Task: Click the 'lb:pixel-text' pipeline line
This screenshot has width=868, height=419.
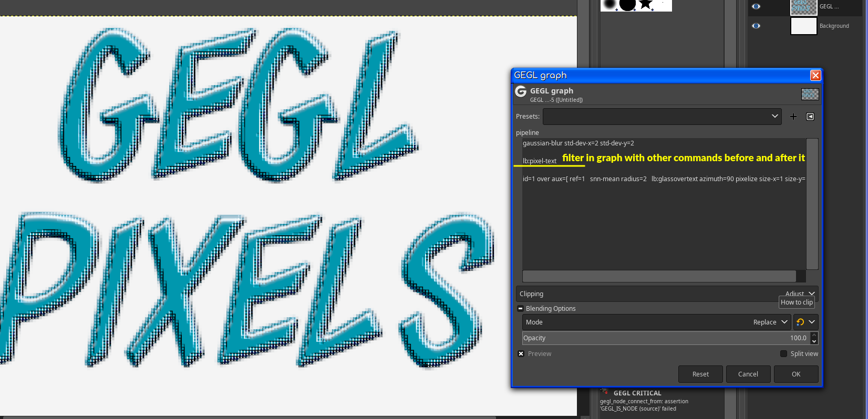Action: click(x=540, y=161)
